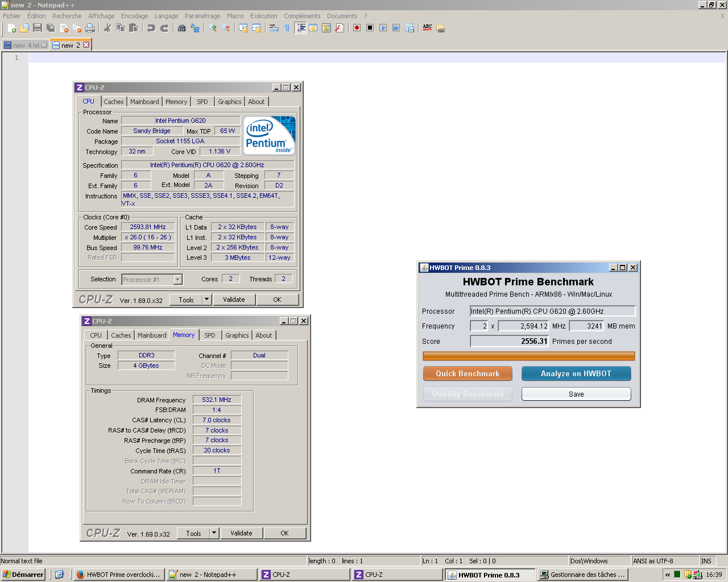Open Graphics tab in the lower CPU-Z window
728x582 pixels.
[x=237, y=335]
